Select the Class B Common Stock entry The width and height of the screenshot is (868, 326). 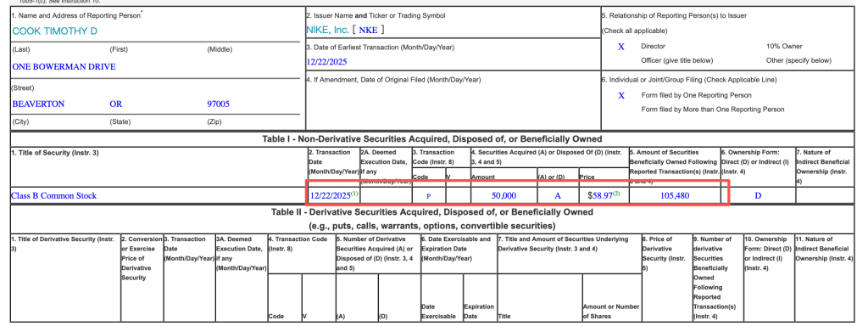[53, 196]
